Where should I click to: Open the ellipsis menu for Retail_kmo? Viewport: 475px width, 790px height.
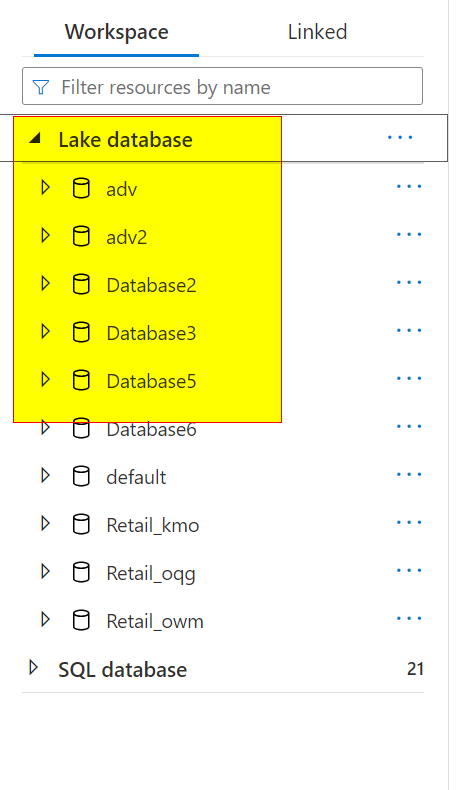coord(409,522)
